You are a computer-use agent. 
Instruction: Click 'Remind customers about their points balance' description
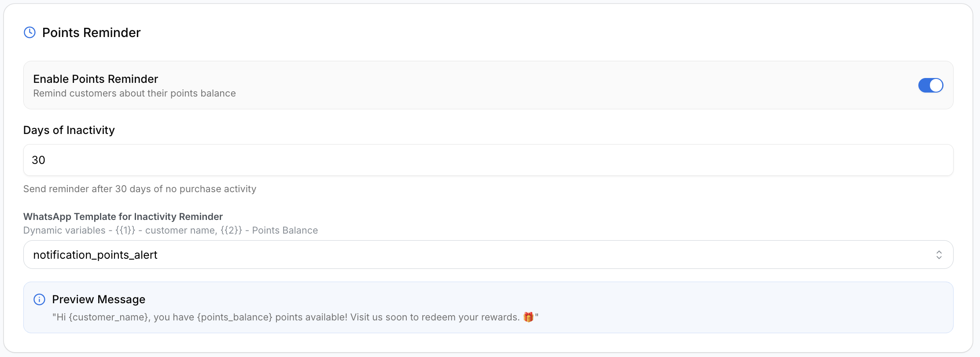[x=134, y=93]
